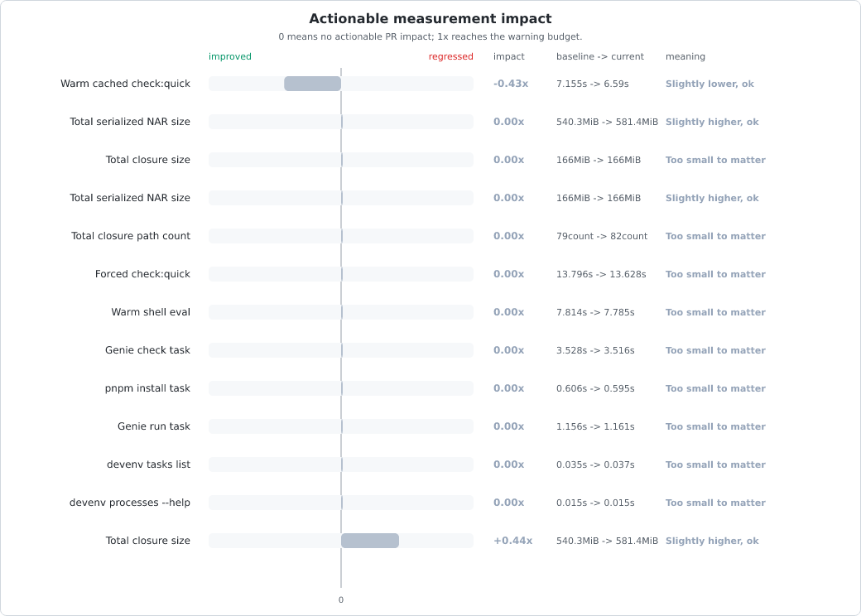Click the green "improved" axis label

click(230, 56)
